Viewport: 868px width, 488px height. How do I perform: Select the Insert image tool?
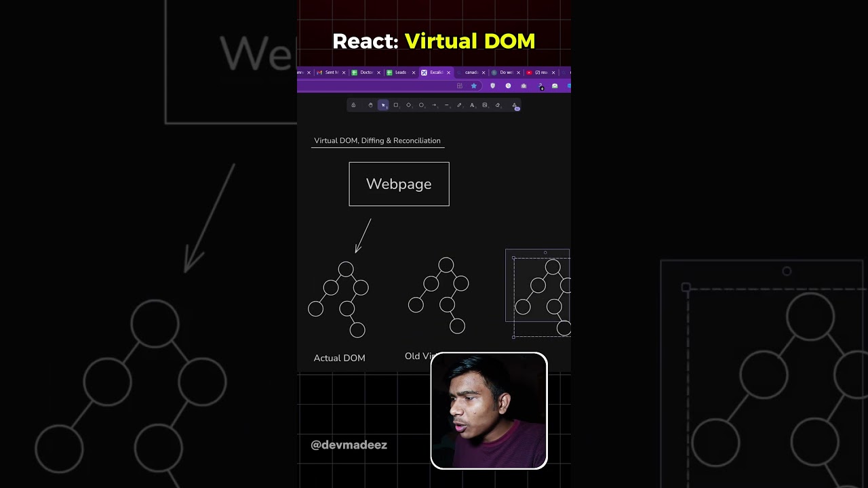tap(485, 105)
